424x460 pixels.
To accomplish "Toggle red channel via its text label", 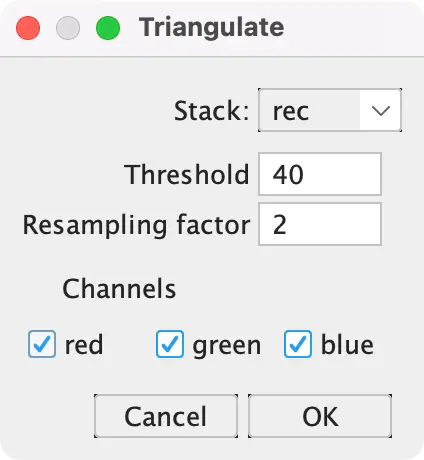I will click(84, 345).
